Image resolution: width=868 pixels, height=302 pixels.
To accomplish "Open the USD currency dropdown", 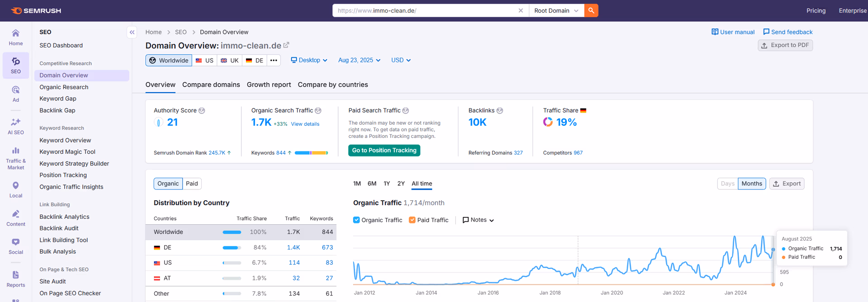I will tap(401, 60).
